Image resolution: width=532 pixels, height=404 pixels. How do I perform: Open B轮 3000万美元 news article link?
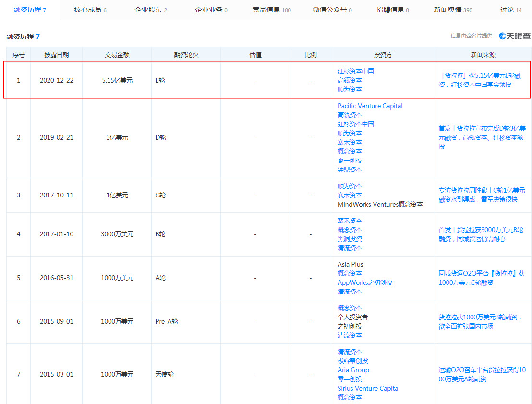(x=481, y=234)
